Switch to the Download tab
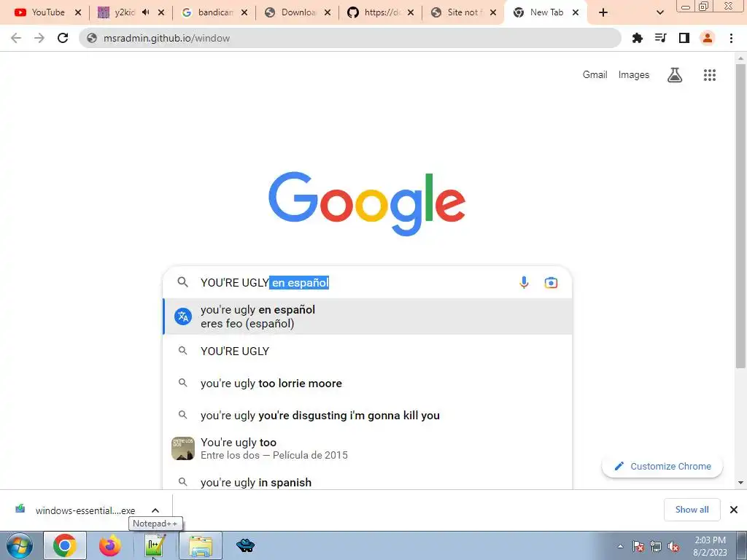 298,12
